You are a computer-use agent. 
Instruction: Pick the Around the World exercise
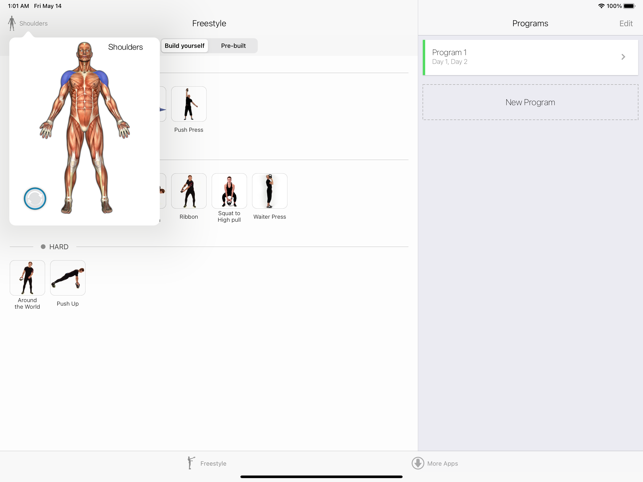(27, 278)
